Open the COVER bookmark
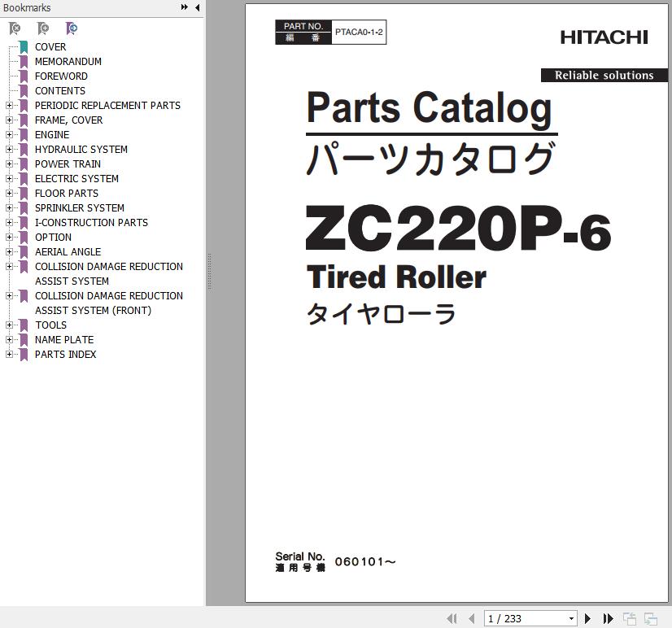This screenshot has height=628, width=672. pyautogui.click(x=50, y=46)
